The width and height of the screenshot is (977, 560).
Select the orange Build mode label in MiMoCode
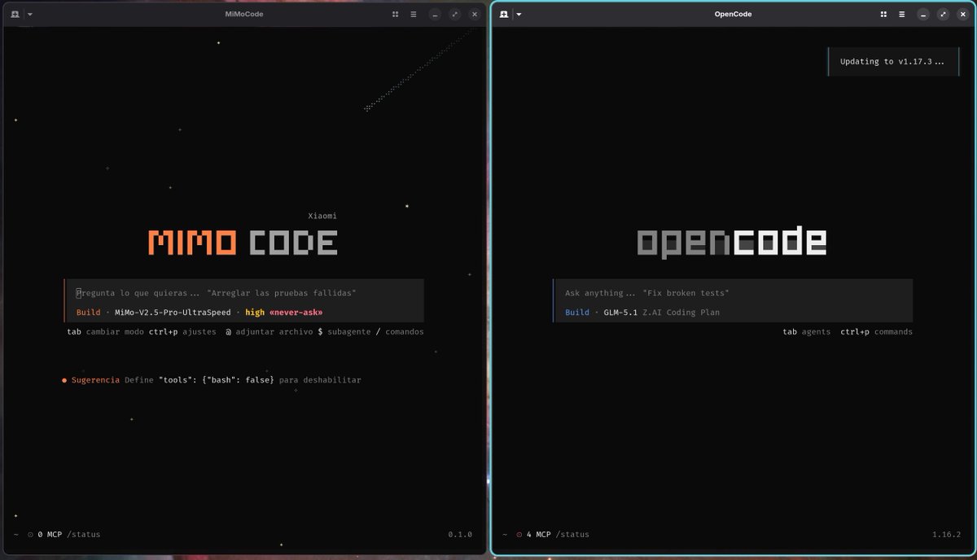coord(89,313)
